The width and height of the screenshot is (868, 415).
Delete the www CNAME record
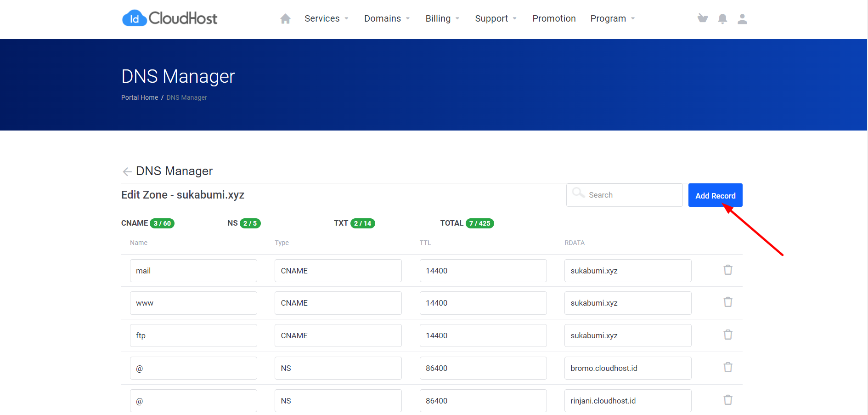coord(728,302)
